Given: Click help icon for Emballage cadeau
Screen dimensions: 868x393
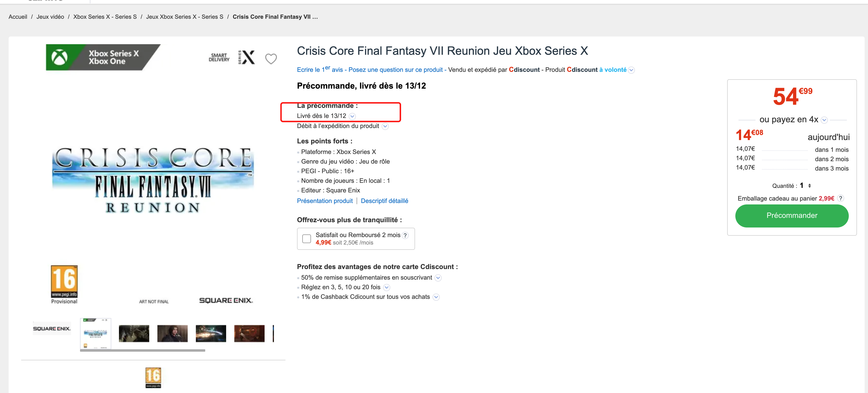Looking at the screenshot, I should 840,198.
